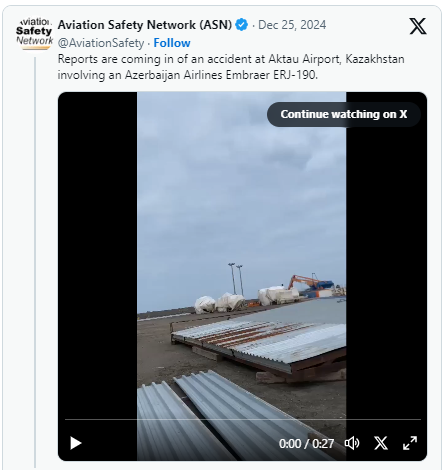The height and width of the screenshot is (470, 445).
Task: Click the X icon in the player controls
Action: (x=381, y=443)
